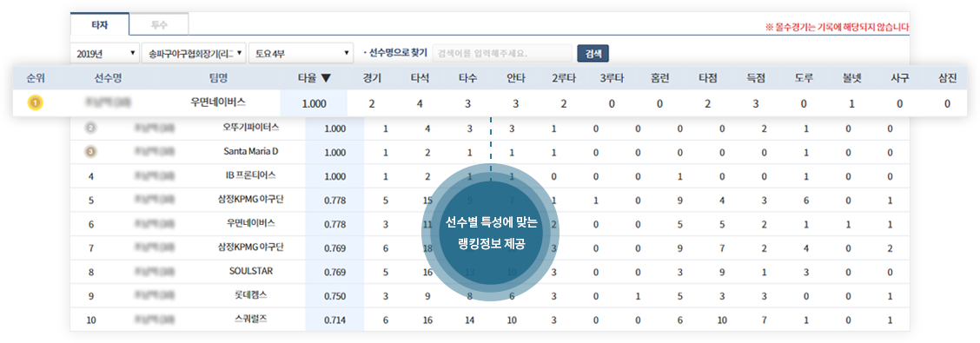Image resolution: width=980 pixels, height=343 pixels.
Task: Open the 토요 4부 division dropdown
Action: click(x=301, y=53)
